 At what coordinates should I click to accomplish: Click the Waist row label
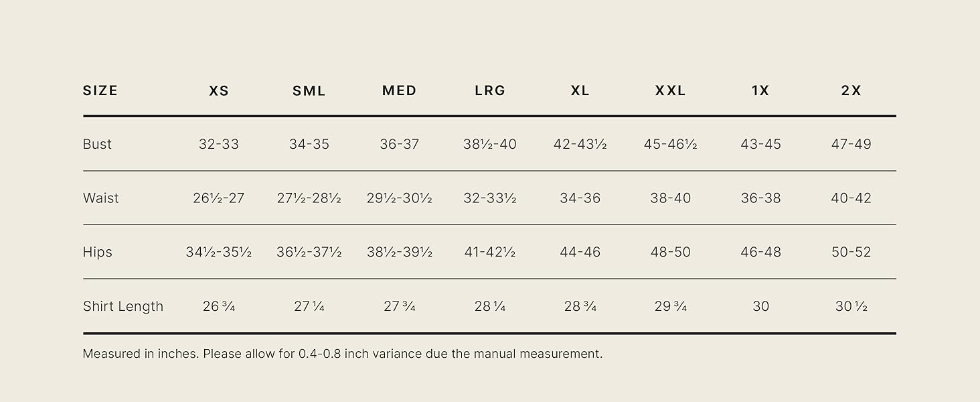click(101, 198)
